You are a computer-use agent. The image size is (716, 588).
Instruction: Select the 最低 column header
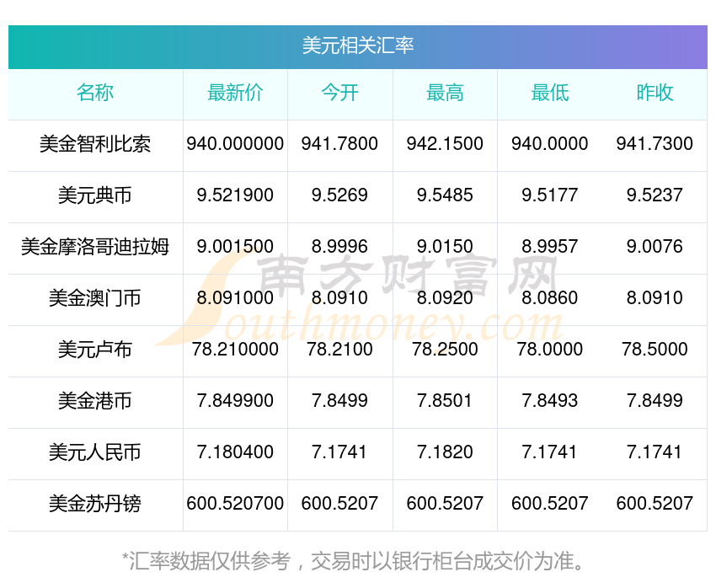550,93
